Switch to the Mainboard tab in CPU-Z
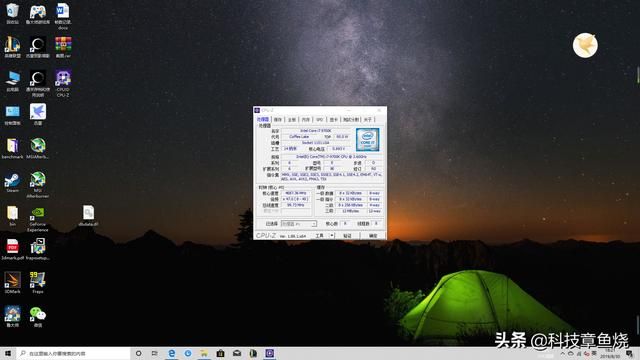Screen dimensions: 640x360 pos(291,119)
